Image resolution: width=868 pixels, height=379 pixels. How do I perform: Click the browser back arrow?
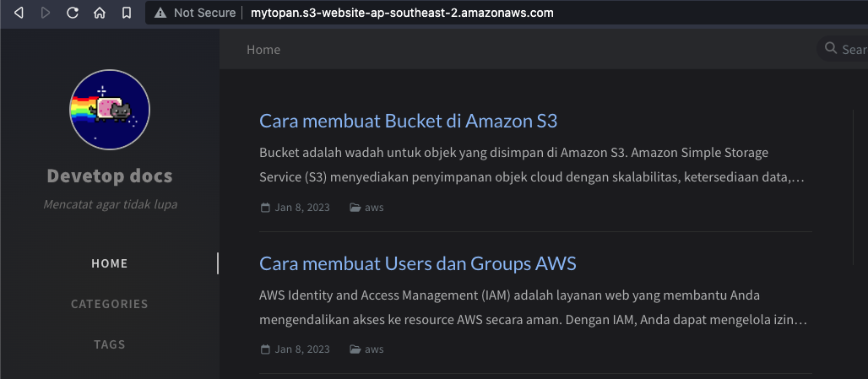point(19,13)
